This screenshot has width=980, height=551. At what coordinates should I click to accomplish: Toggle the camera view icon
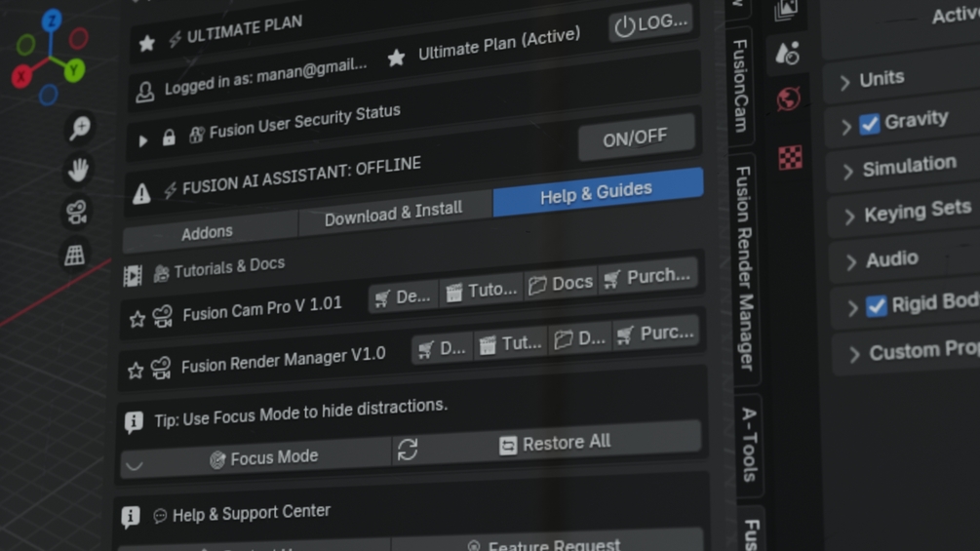(x=76, y=213)
